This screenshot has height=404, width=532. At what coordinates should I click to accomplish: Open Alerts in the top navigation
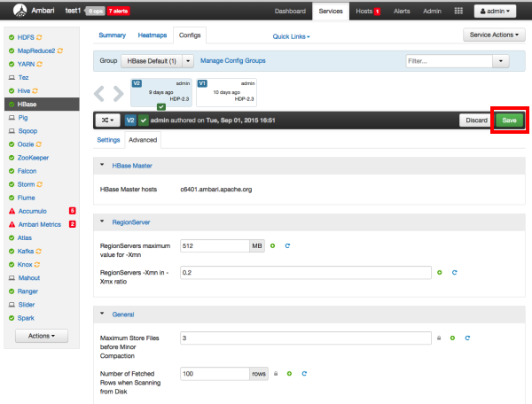click(402, 12)
